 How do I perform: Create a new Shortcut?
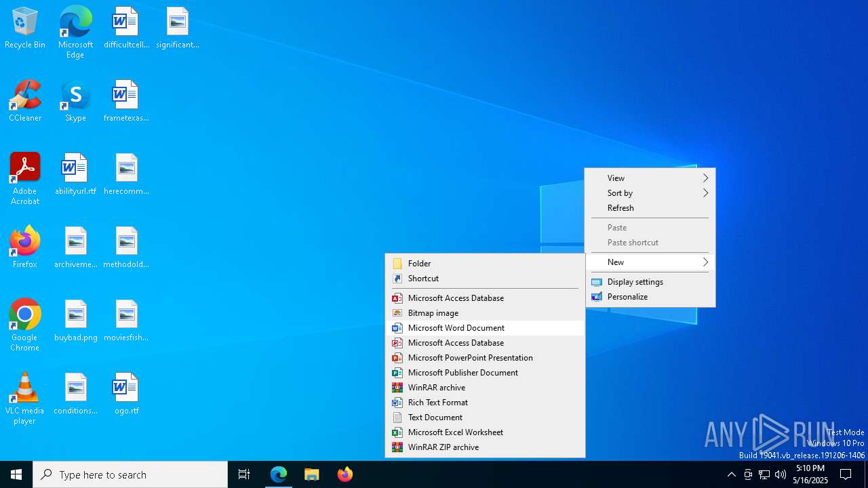(485, 279)
